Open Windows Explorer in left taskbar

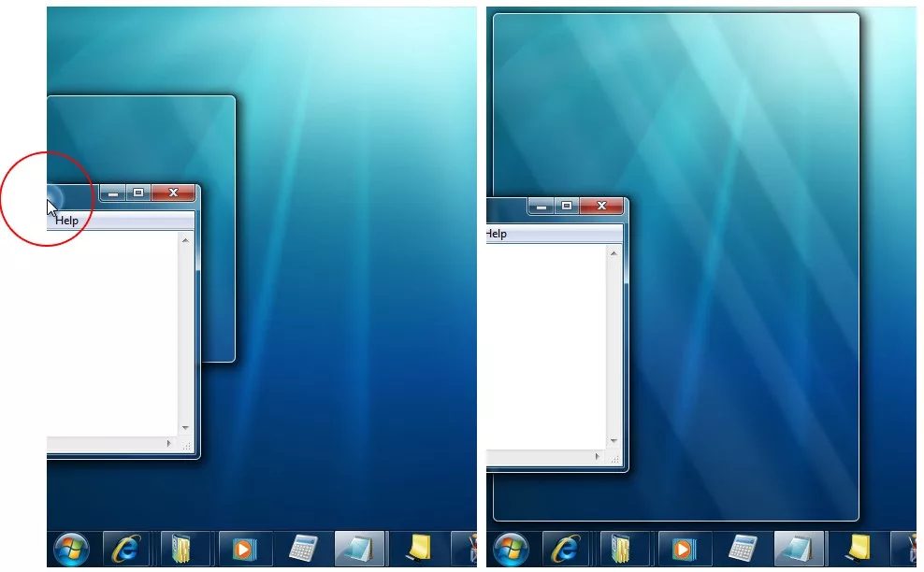point(184,548)
